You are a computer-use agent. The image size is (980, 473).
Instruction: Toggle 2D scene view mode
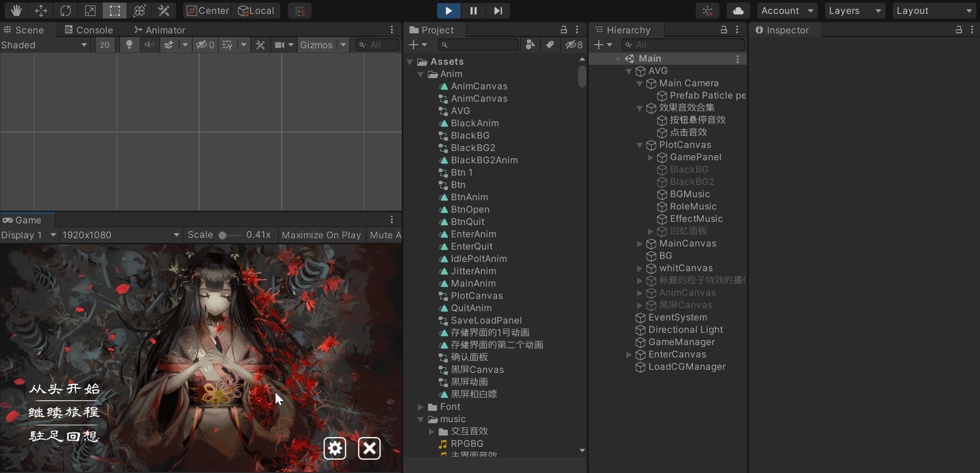[x=105, y=45]
